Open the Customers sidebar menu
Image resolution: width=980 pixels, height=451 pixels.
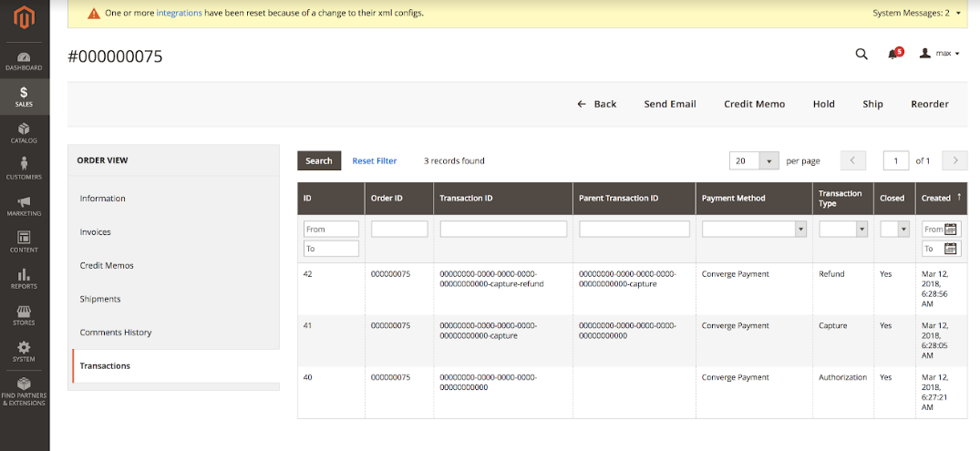click(25, 169)
